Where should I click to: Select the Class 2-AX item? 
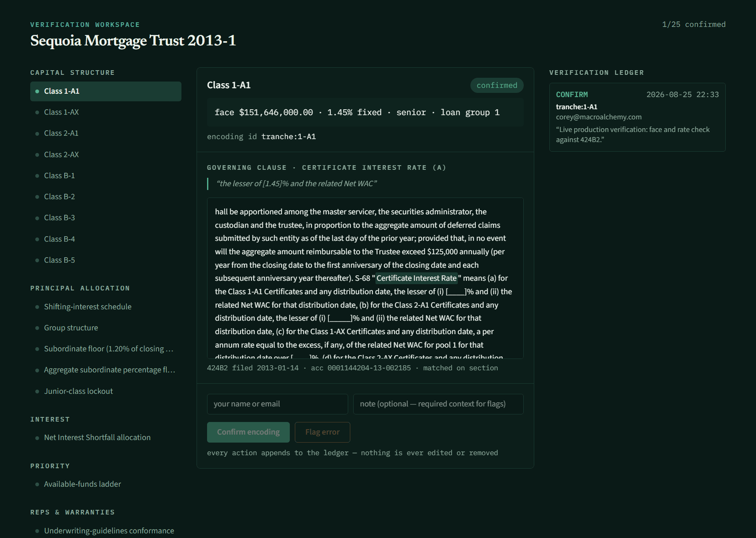[106, 155]
